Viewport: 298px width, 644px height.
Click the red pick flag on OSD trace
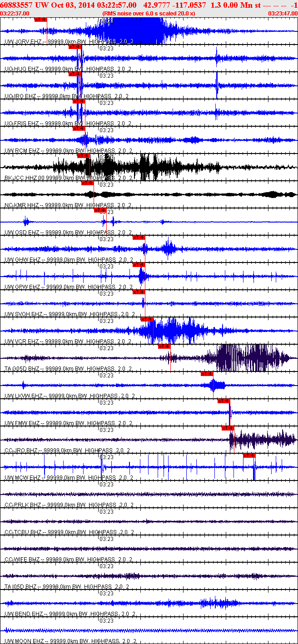click(x=100, y=210)
